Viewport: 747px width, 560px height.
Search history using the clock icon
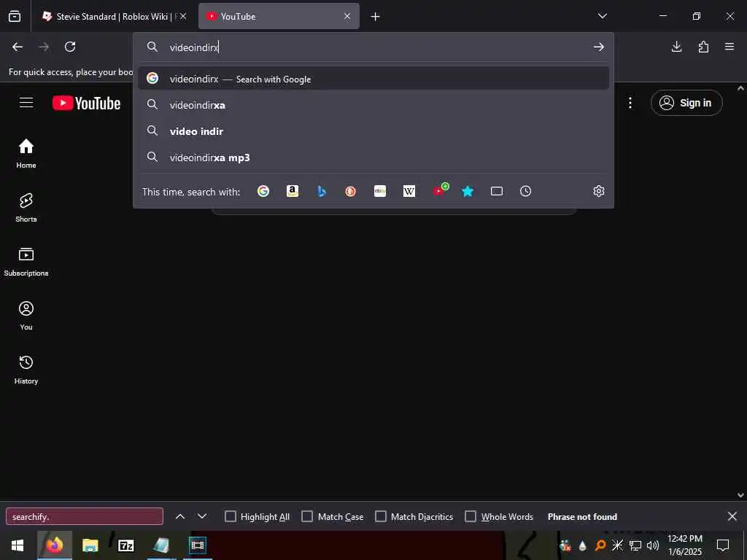[x=525, y=192]
